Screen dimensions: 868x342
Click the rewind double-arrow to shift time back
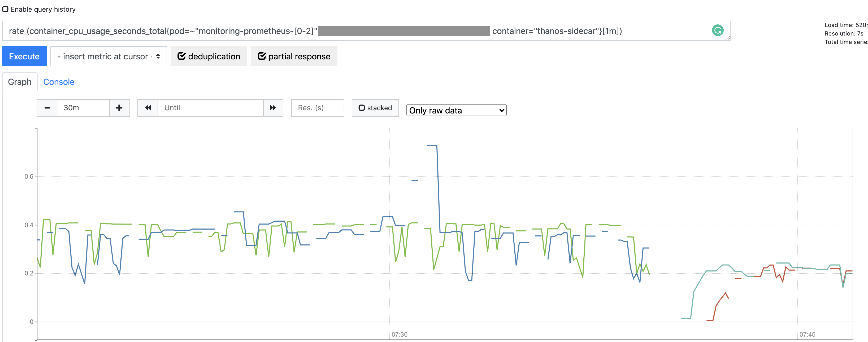(148, 108)
